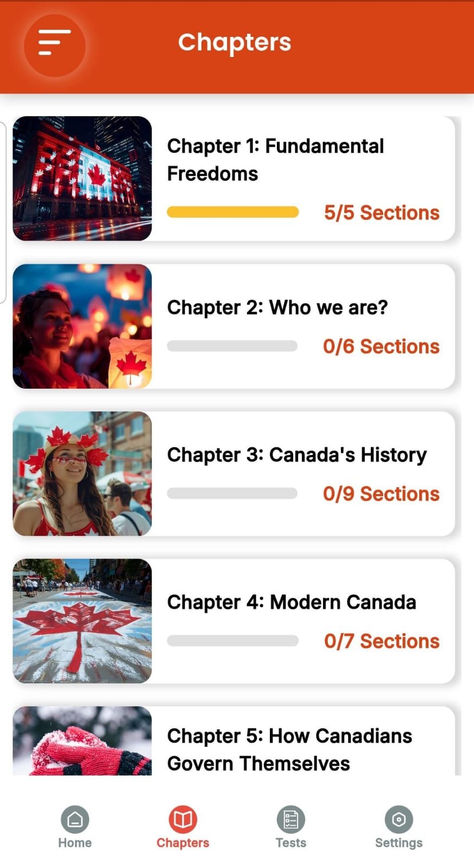Switch to the Home tab label
474x868 pixels.
pyautogui.click(x=75, y=843)
